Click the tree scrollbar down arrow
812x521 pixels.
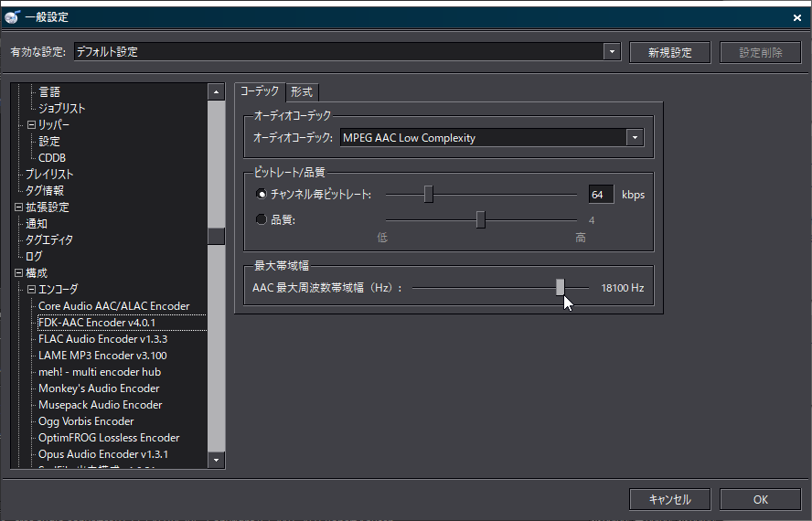(x=216, y=460)
